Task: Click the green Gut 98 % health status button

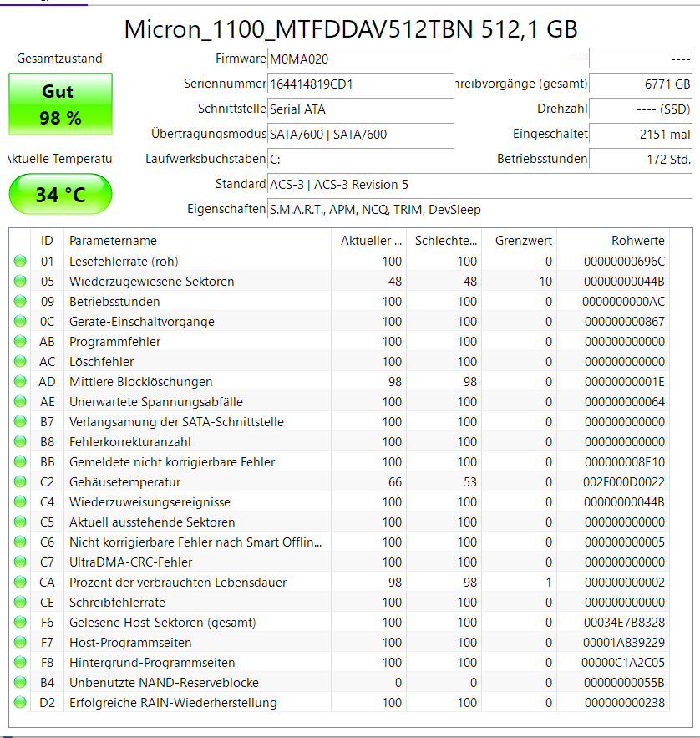Action: tap(60, 104)
